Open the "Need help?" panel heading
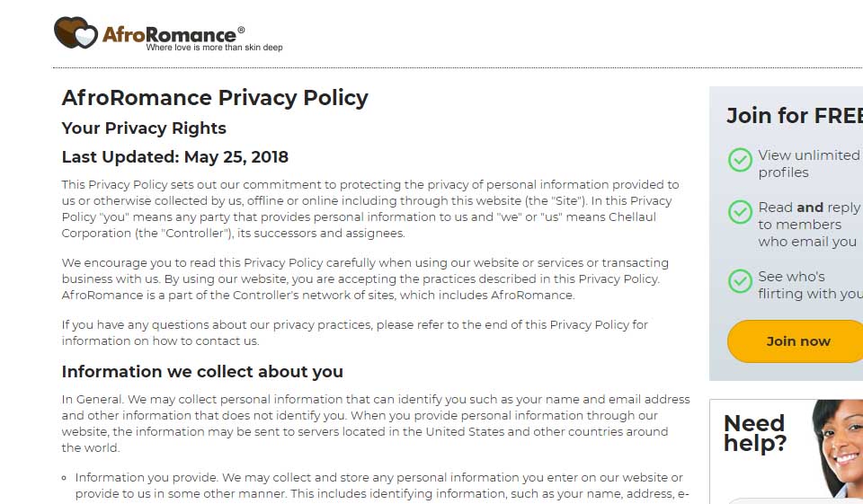The image size is (863, 504). click(754, 433)
